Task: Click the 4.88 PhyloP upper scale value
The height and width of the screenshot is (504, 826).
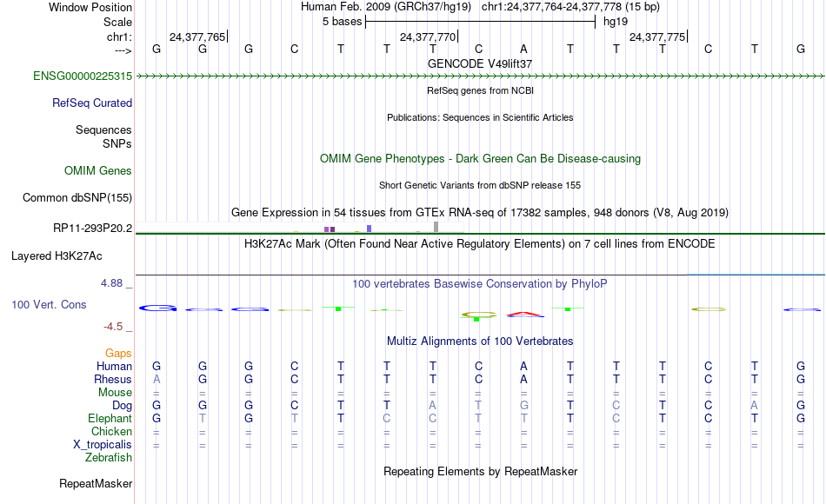Action: [x=111, y=283]
